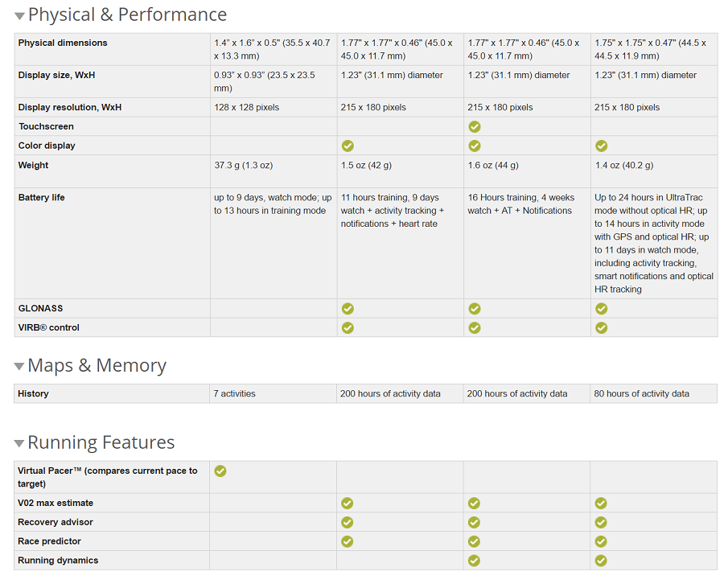The height and width of the screenshot is (588, 724).
Task: Collapse the Physical & Performance section
Action: click(19, 16)
